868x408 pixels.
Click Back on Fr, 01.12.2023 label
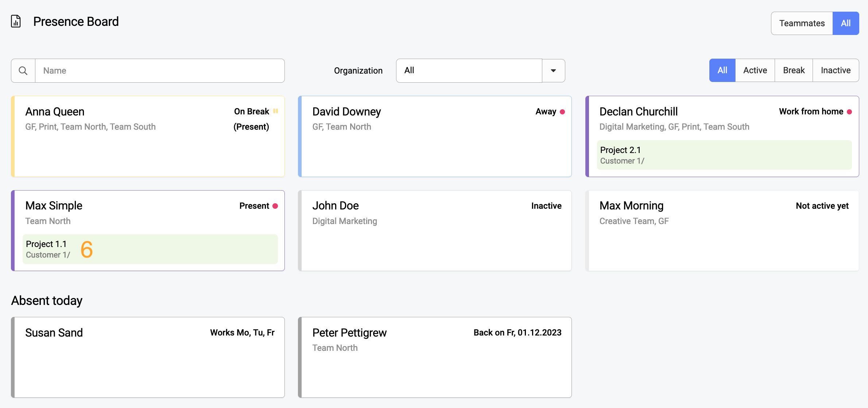[x=518, y=333]
